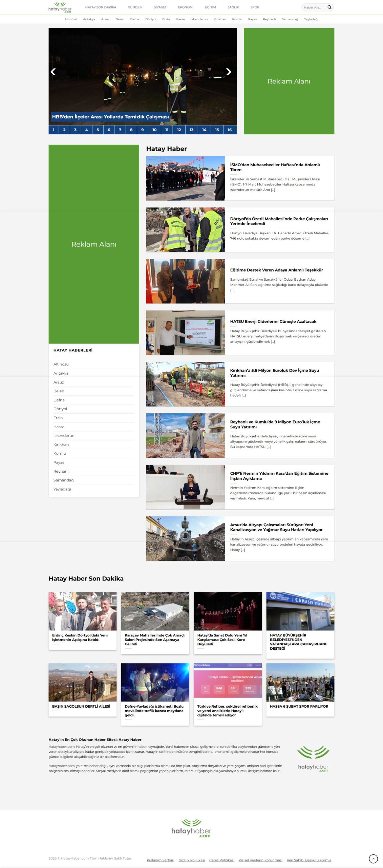Advance the slider with right arrow

point(229,72)
